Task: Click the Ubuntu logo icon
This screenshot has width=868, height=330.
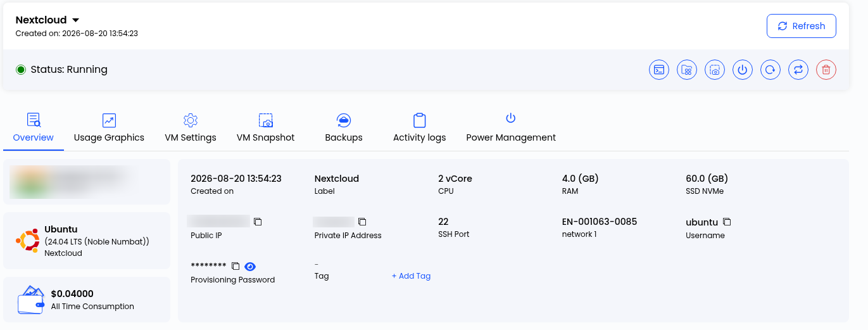Action: pos(27,241)
